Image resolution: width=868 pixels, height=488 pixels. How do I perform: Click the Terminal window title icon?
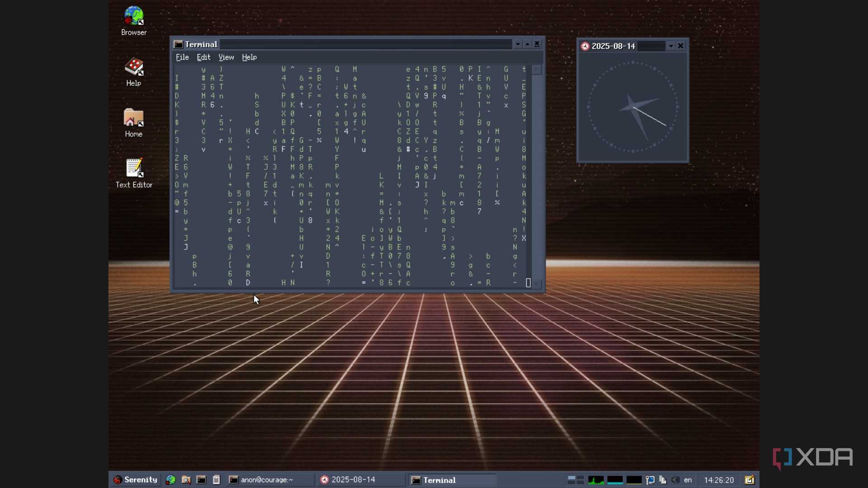coord(179,44)
